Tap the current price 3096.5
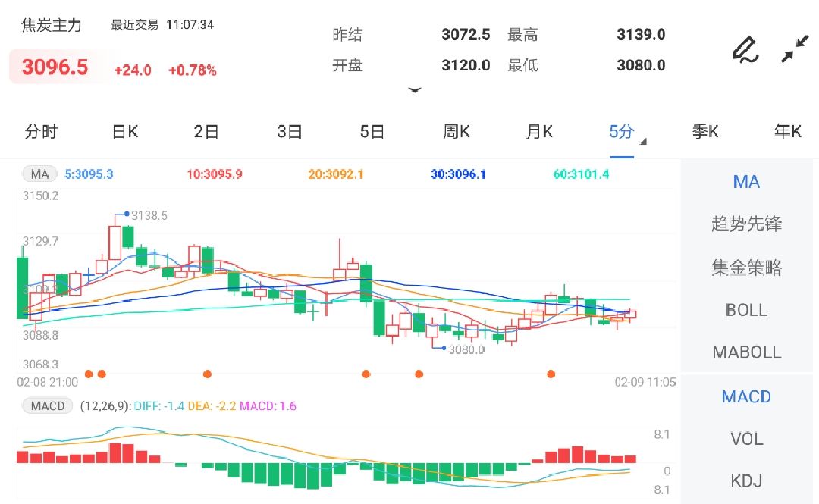 click(x=55, y=67)
